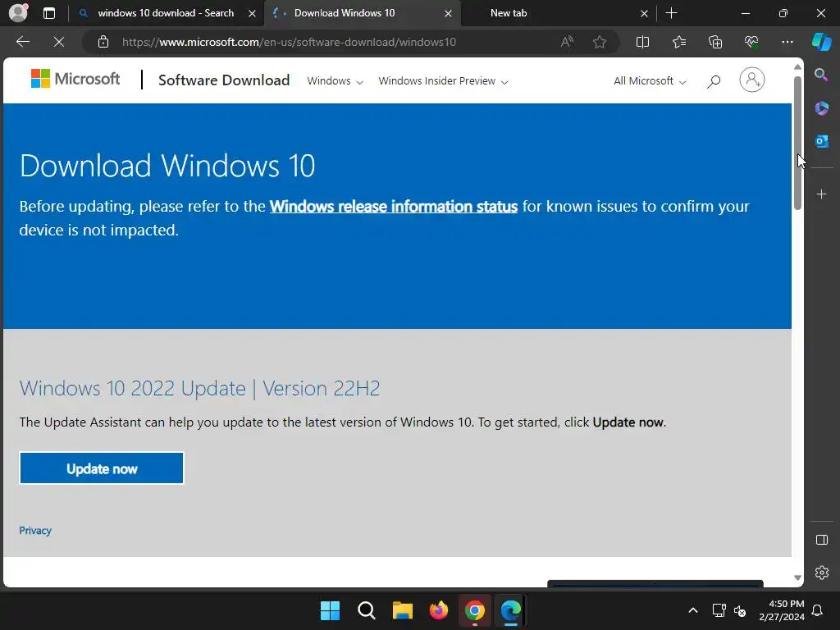Go back using the back arrow

point(22,42)
